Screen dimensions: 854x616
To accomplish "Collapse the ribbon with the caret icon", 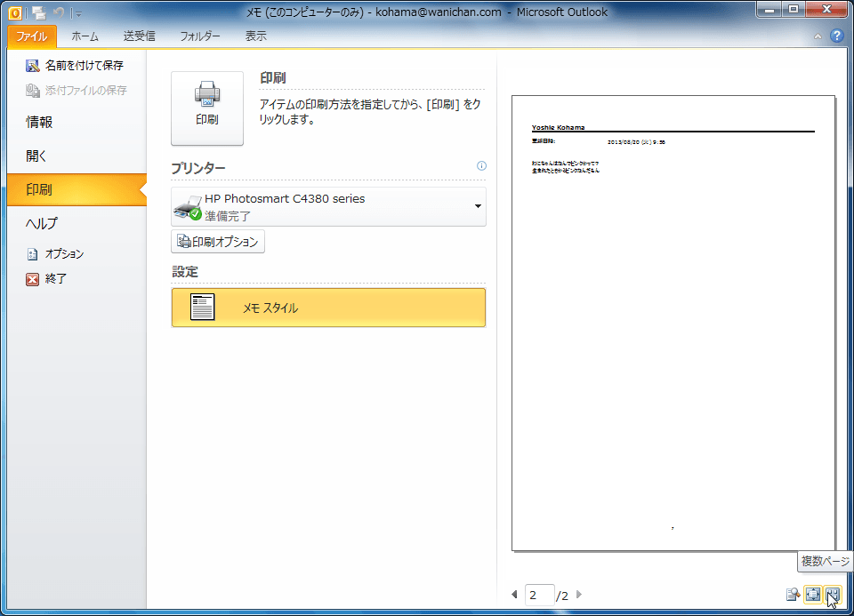I will point(818,36).
